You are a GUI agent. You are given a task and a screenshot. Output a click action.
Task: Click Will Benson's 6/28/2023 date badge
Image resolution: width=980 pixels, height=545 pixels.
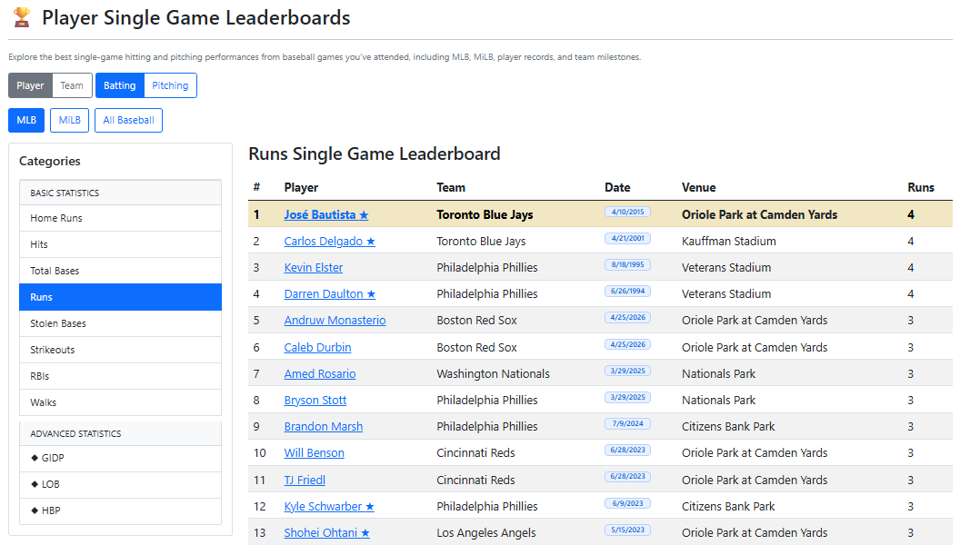point(627,450)
